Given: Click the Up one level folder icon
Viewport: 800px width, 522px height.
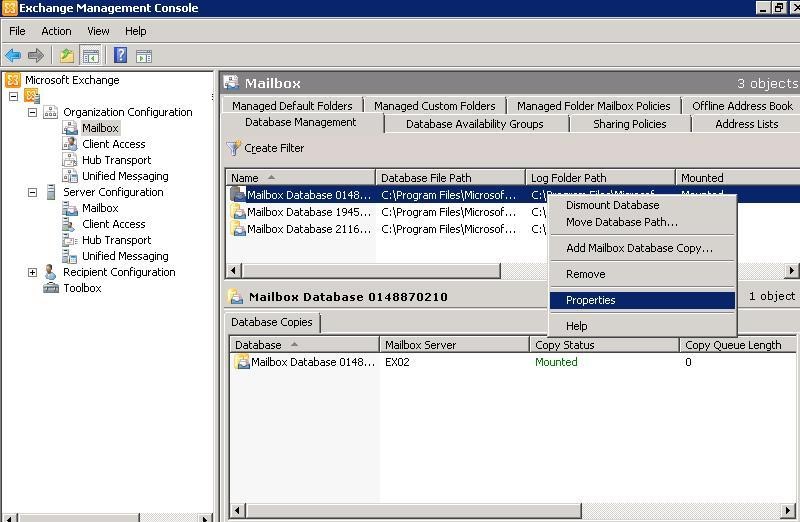Looking at the screenshot, I should (x=67, y=55).
